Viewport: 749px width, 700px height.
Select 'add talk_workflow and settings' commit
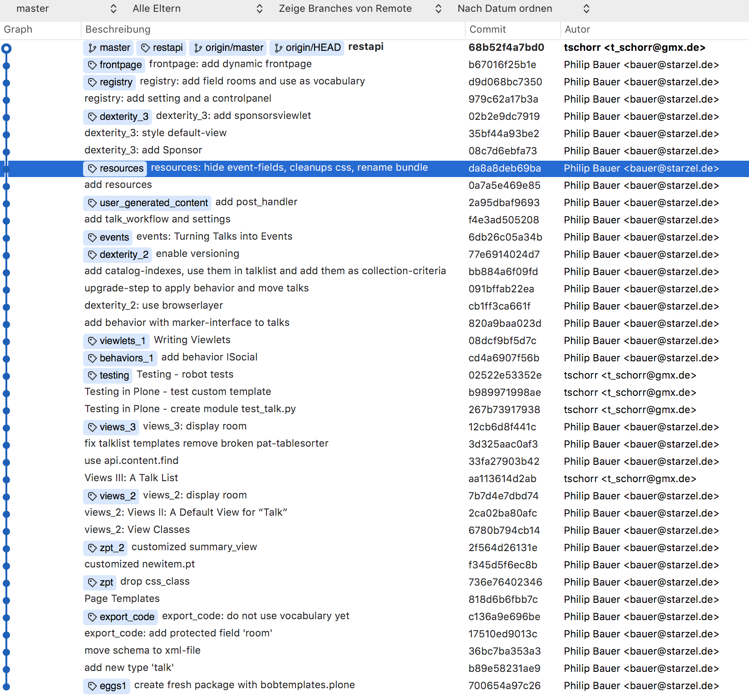[157, 219]
